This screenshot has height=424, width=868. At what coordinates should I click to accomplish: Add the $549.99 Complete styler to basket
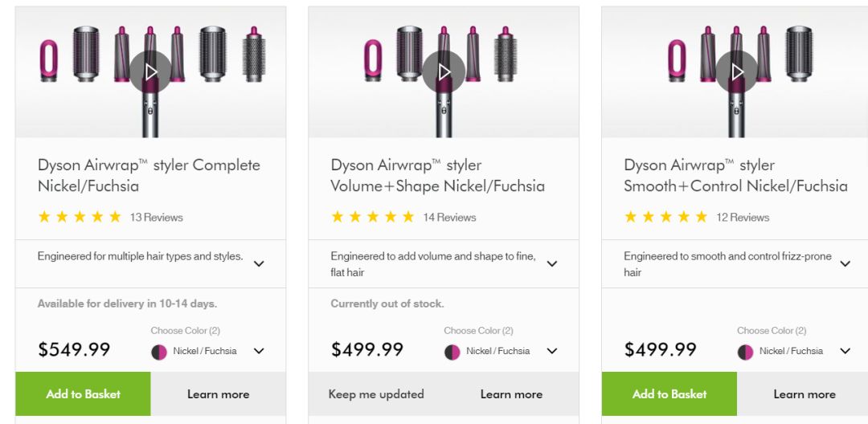83,394
